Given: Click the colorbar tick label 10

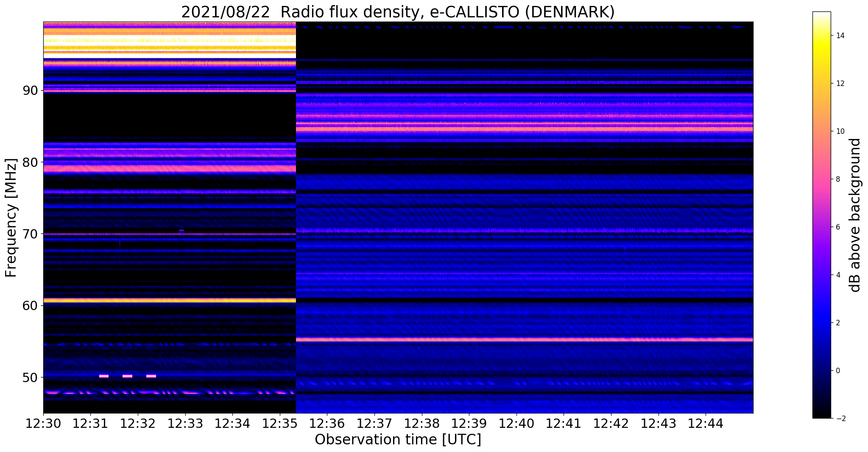Looking at the screenshot, I should point(840,131).
